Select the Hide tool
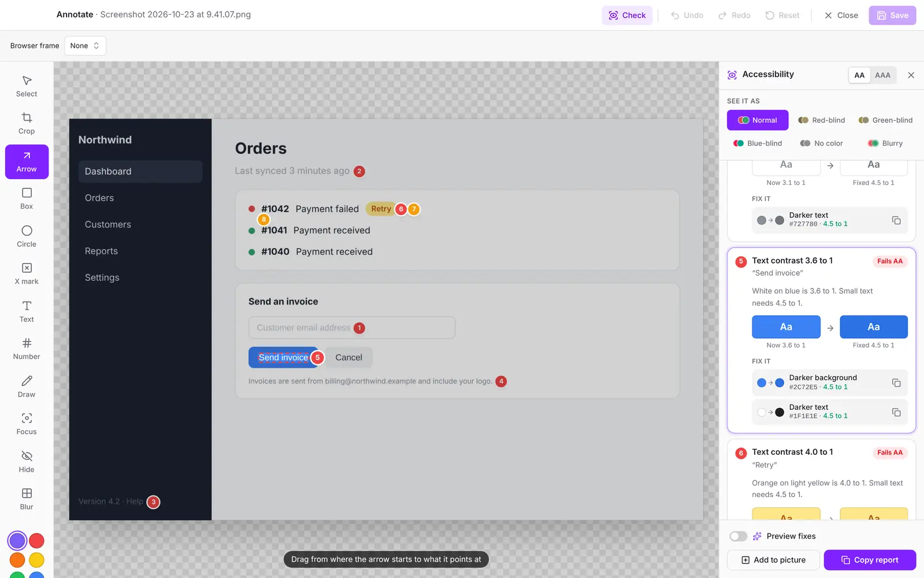 (x=27, y=462)
